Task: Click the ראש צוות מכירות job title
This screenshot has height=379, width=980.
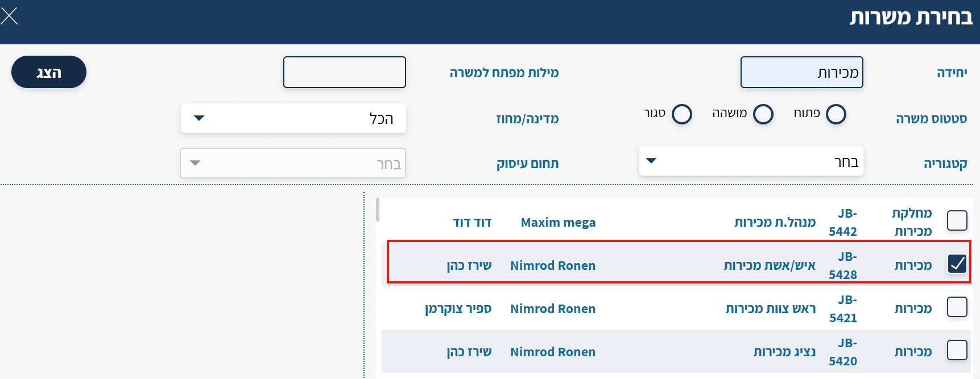Action: (x=770, y=309)
